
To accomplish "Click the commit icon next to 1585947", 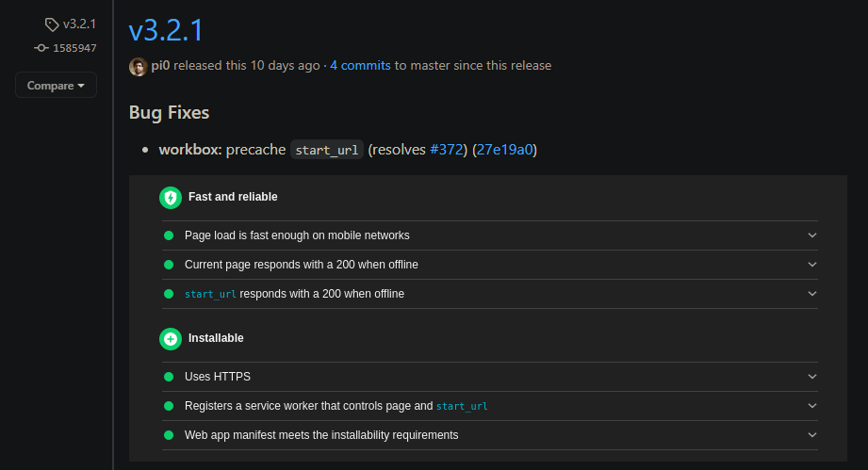I will (x=41, y=48).
